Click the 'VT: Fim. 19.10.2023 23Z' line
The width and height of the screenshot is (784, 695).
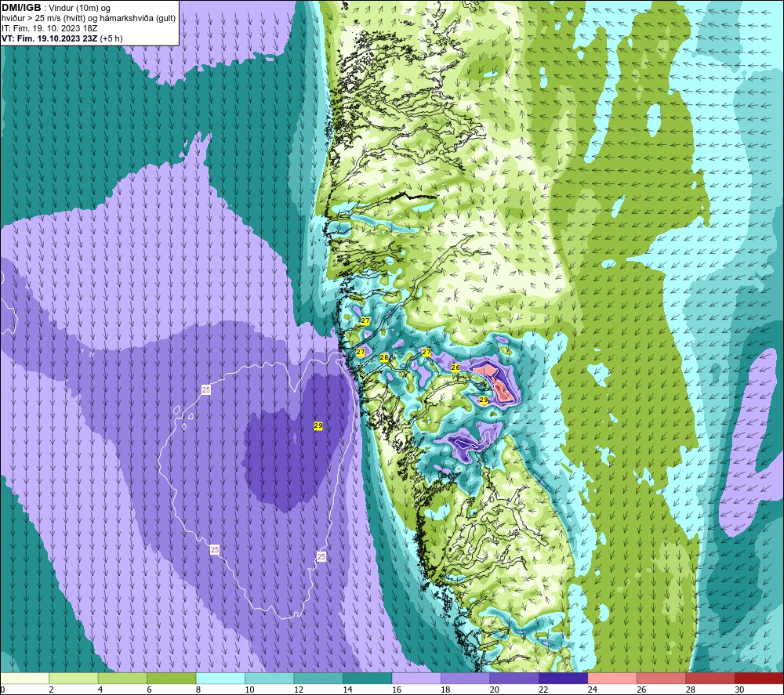tap(49, 38)
